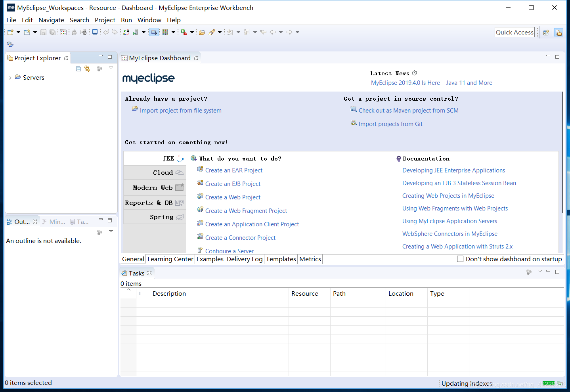
Task: Open the Back history dropdown arrow
Action: (281, 32)
